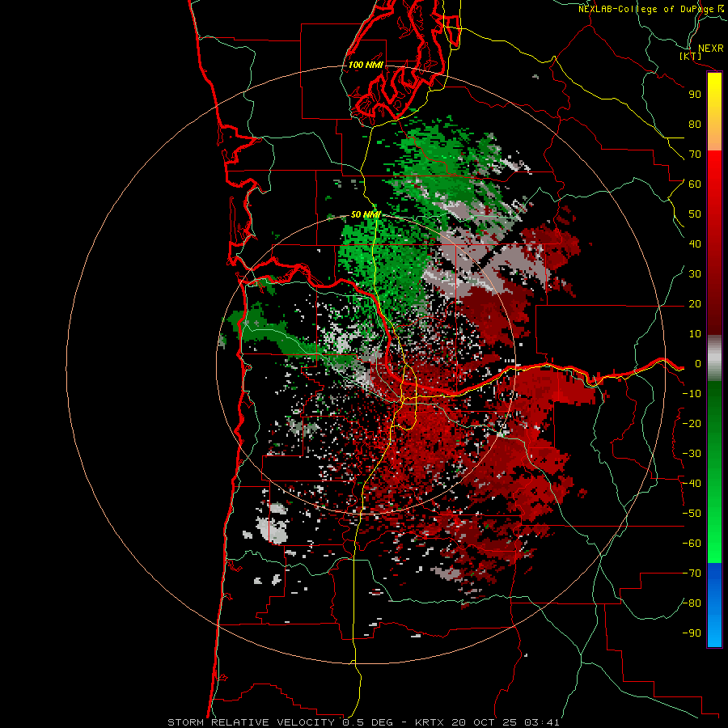Click the "0.5 DEG" elevation text

(x=367, y=722)
